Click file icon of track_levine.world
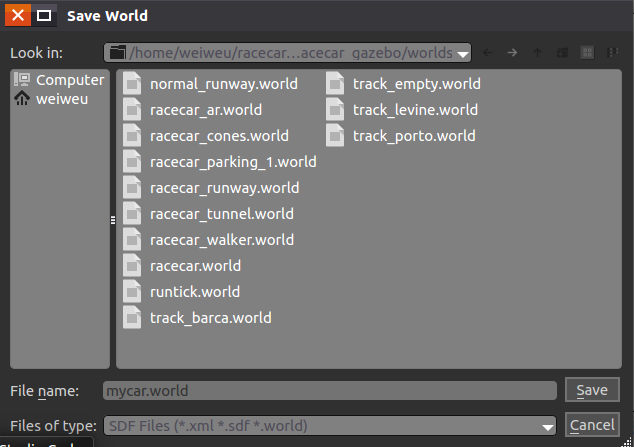This screenshot has height=447, width=634. 335,110
